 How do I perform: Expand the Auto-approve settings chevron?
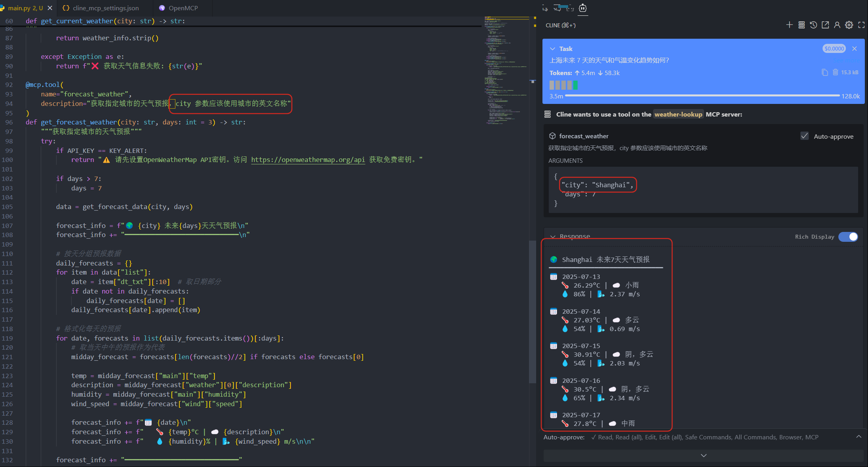click(859, 437)
